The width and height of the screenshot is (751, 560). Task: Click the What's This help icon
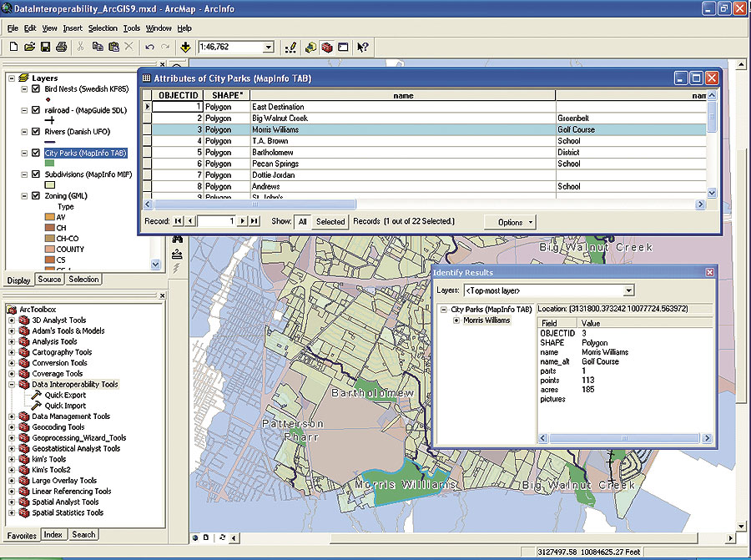point(363,47)
